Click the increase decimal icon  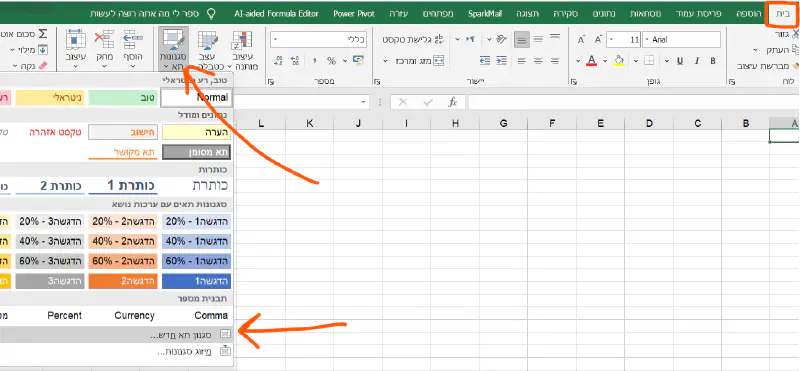[x=295, y=61]
